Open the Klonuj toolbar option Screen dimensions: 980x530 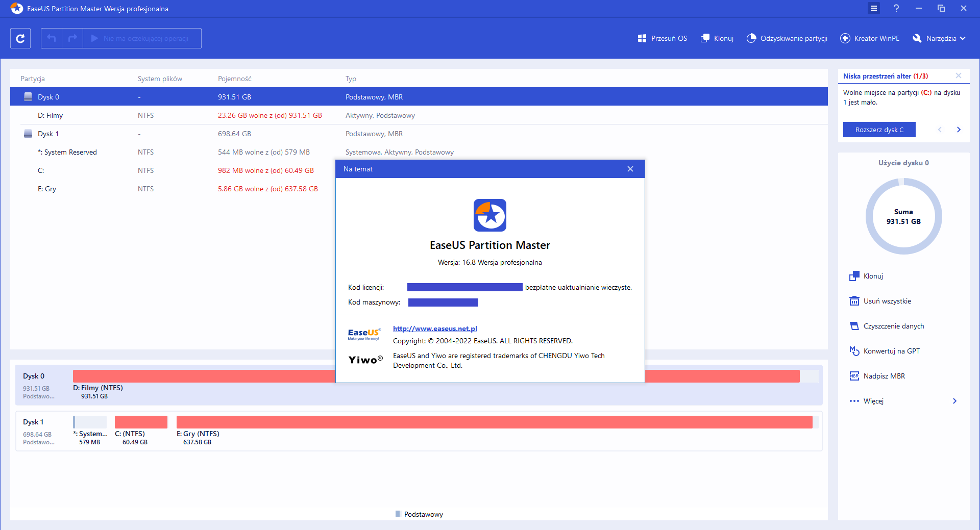pos(717,38)
